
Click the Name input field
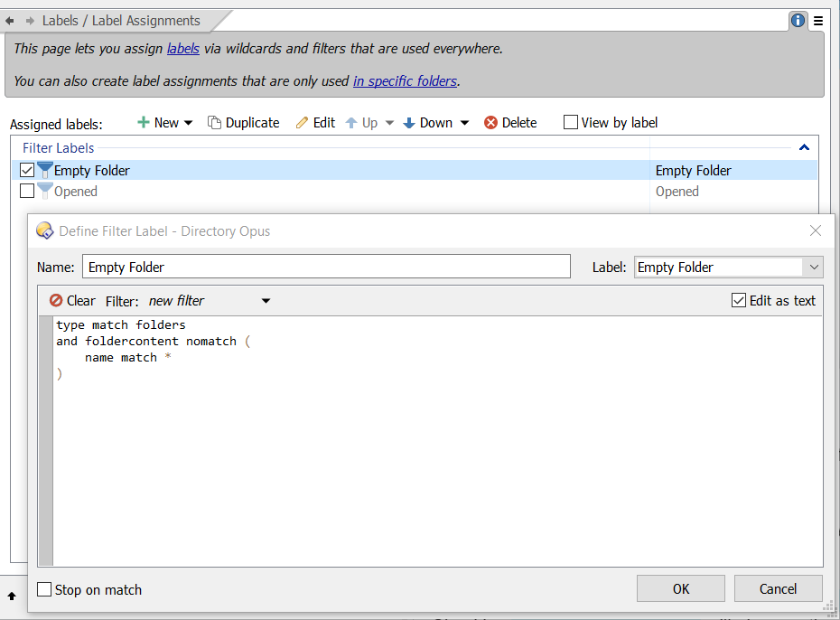(x=326, y=267)
